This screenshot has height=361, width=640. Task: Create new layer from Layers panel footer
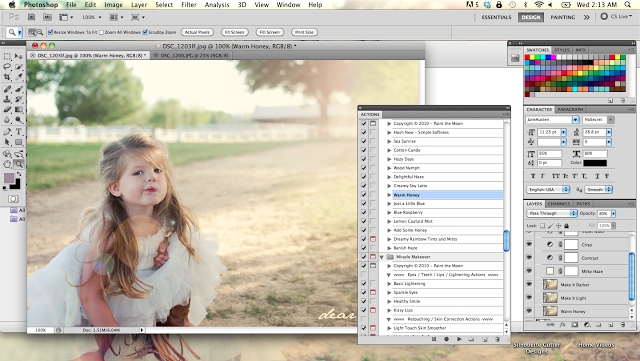click(x=611, y=325)
